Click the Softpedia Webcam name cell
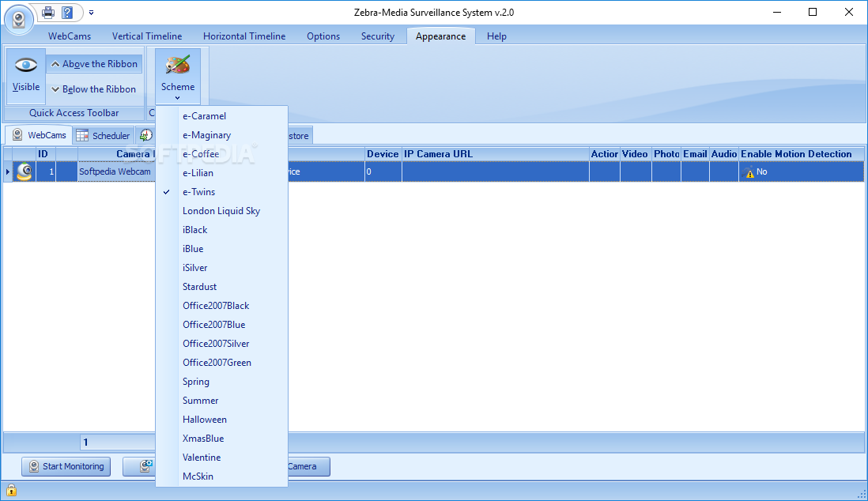 click(x=116, y=171)
